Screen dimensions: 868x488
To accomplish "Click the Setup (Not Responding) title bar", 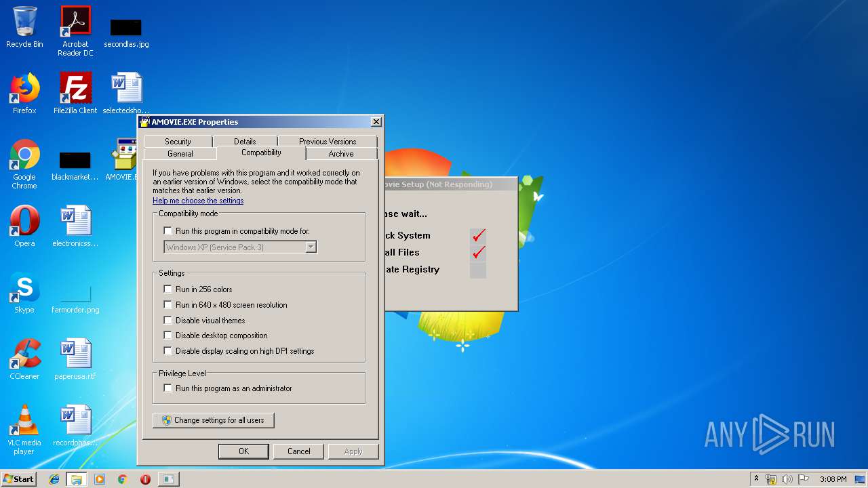I will (x=450, y=184).
